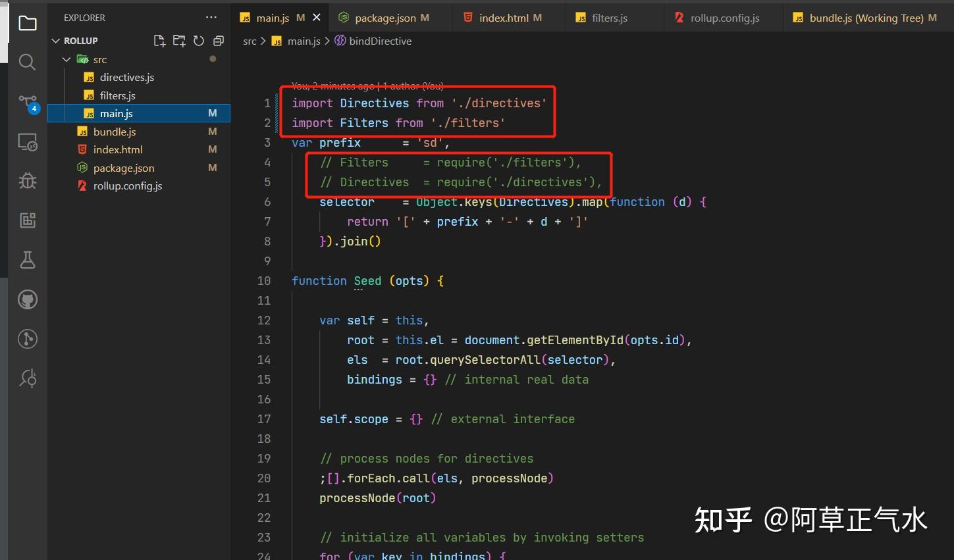Open the Extensions view

(x=28, y=220)
